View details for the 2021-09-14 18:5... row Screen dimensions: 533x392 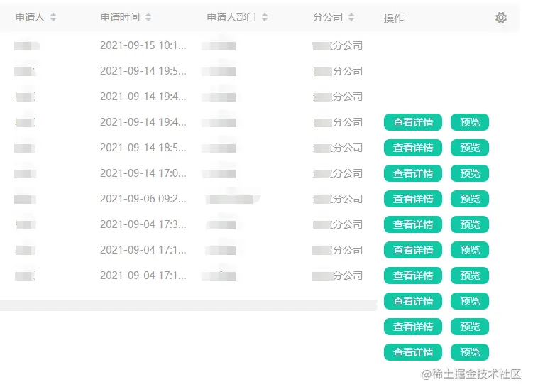[x=412, y=148]
